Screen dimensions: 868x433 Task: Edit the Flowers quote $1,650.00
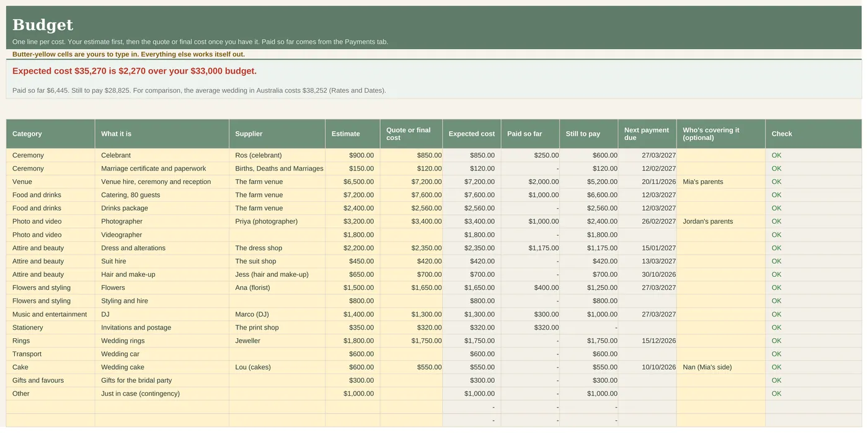point(411,288)
